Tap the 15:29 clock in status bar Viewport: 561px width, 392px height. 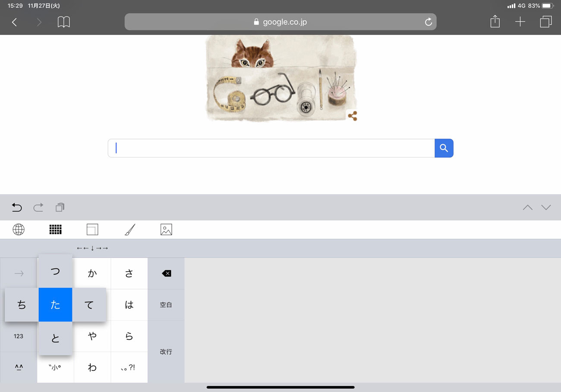15,6
